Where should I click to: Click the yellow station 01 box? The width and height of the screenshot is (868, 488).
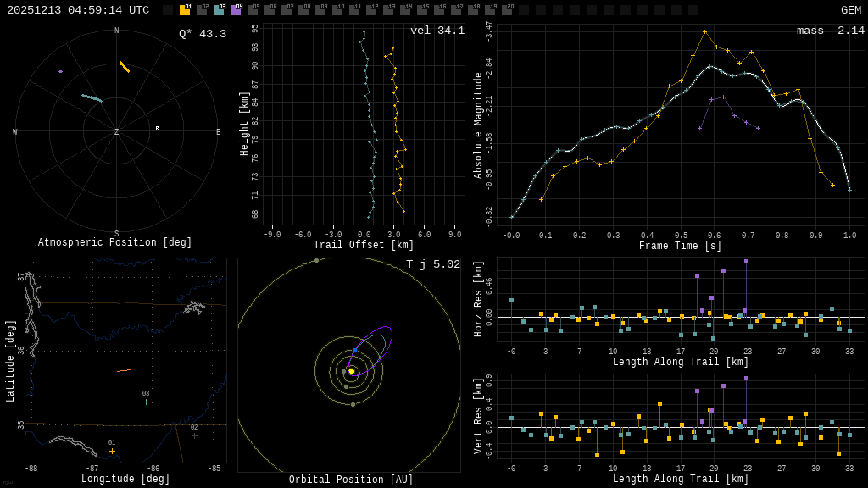pyautogui.click(x=185, y=10)
